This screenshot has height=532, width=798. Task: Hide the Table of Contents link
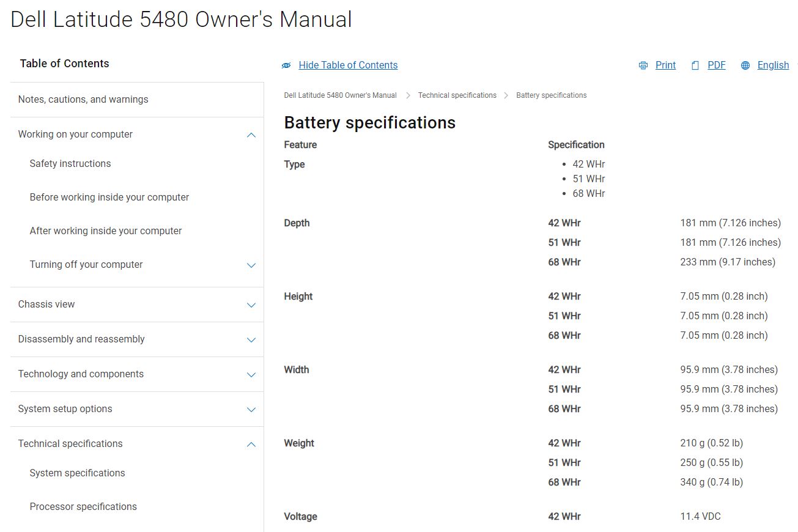(348, 65)
